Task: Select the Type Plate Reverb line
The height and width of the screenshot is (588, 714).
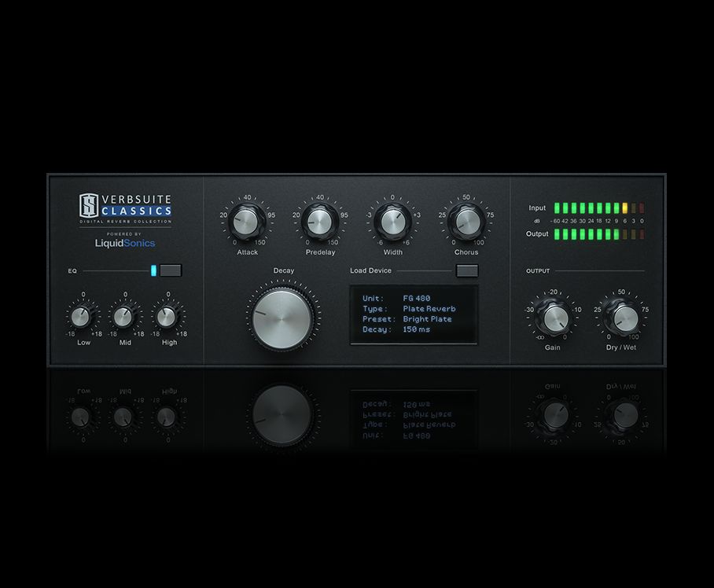Action: 408,309
